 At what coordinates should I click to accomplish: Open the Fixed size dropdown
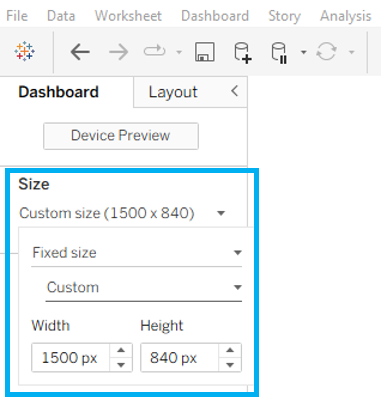click(x=137, y=253)
